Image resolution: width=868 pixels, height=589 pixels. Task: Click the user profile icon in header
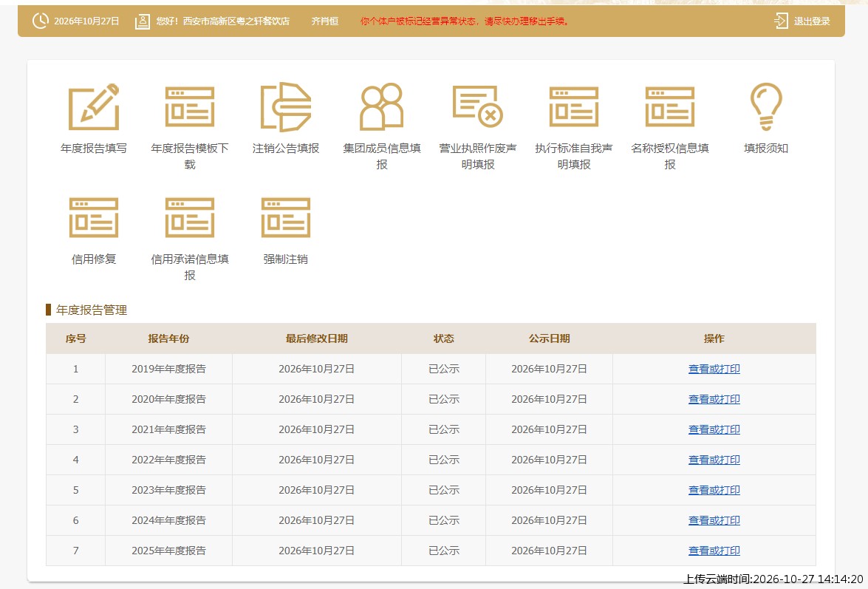click(x=143, y=21)
